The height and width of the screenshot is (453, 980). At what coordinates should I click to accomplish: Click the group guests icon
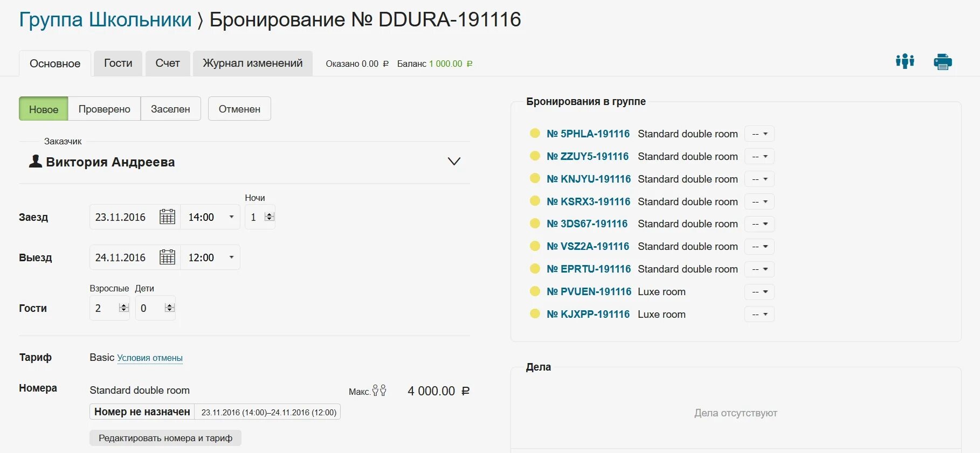tap(905, 61)
